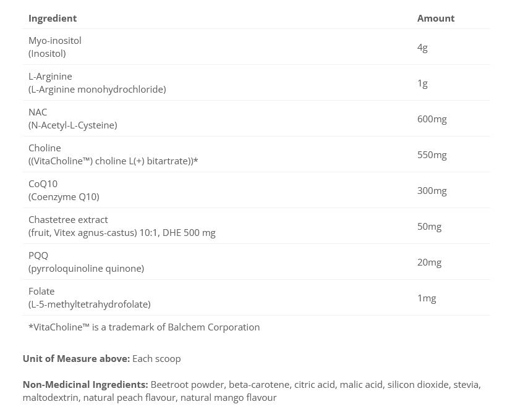The height and width of the screenshot is (420, 507).
Task: Click the Folate ingredient name
Action: 41,292
